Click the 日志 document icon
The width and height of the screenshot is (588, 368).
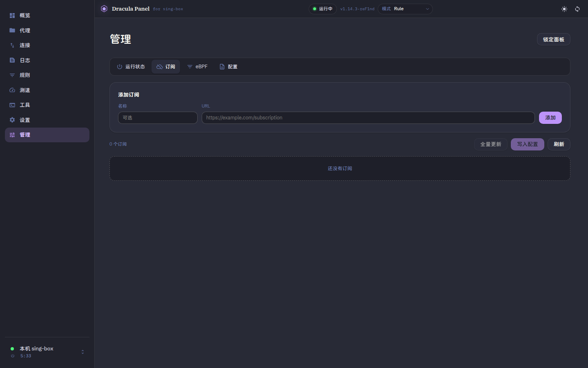(x=12, y=60)
